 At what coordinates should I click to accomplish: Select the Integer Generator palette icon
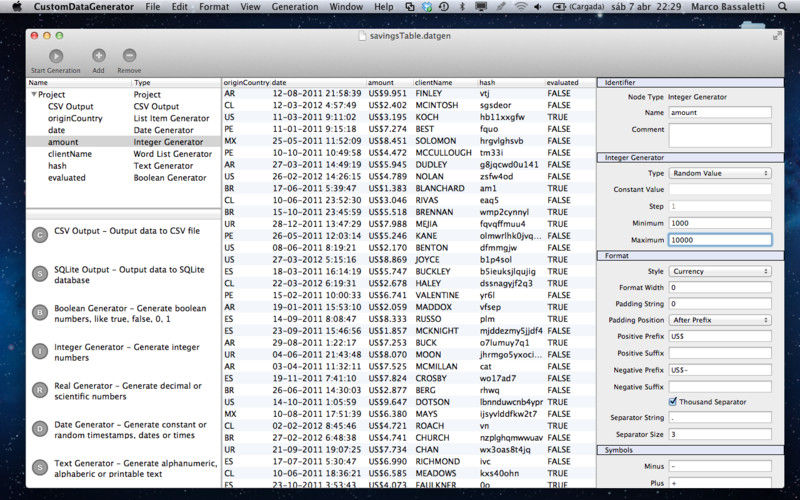(40, 352)
